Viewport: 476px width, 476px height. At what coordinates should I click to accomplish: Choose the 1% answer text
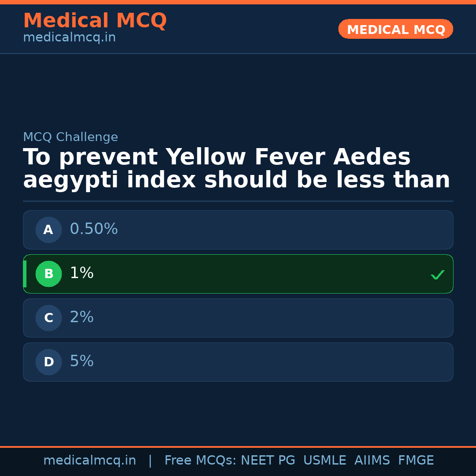pos(82,273)
